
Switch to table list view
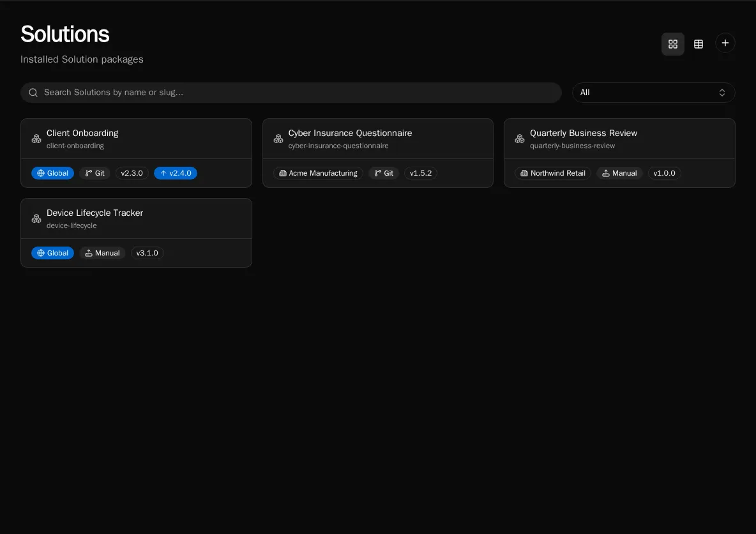click(x=698, y=44)
